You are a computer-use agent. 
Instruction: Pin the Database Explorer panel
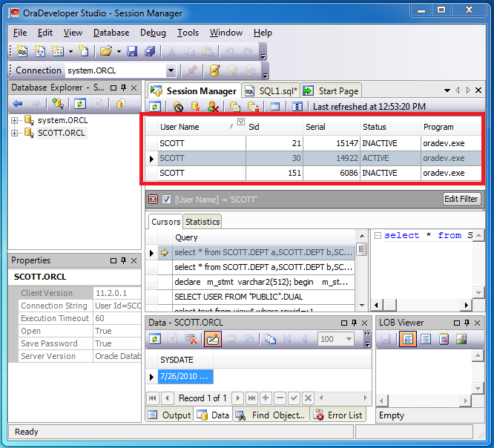pyautogui.click(x=124, y=88)
